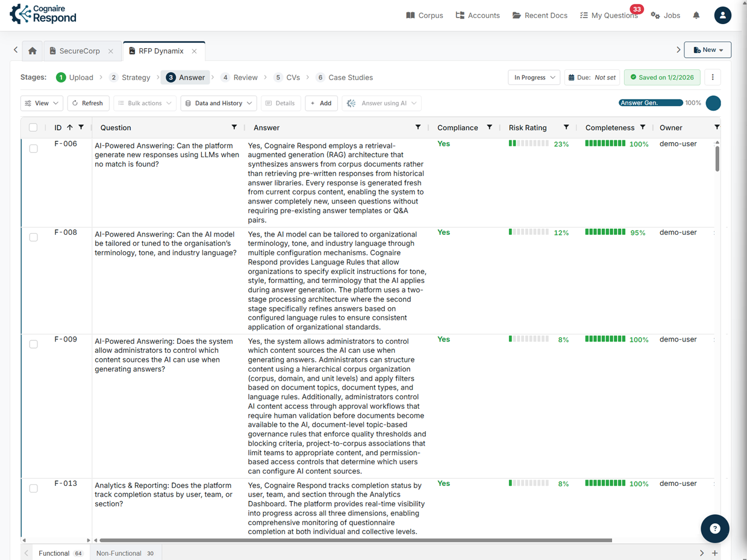Open the Jobs panel

tap(665, 15)
